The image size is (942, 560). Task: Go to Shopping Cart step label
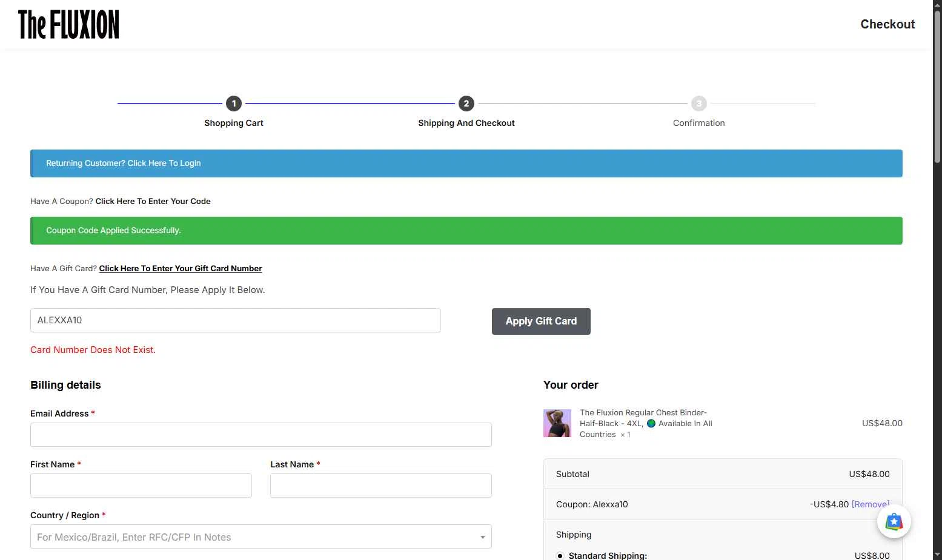coord(234,123)
